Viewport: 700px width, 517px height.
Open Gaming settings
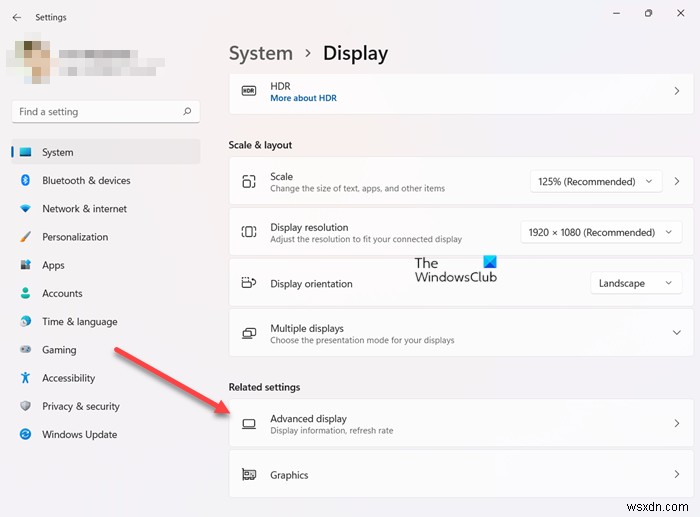[x=106, y=349]
